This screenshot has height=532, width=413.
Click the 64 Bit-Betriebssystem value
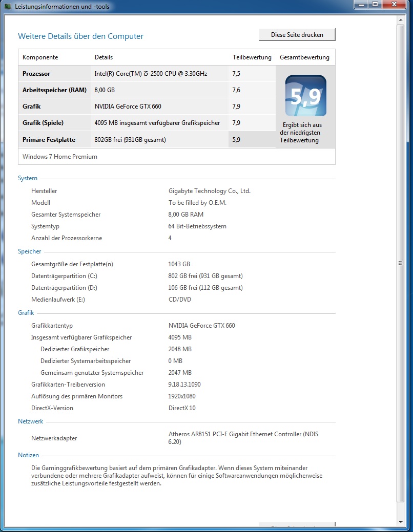tap(197, 226)
